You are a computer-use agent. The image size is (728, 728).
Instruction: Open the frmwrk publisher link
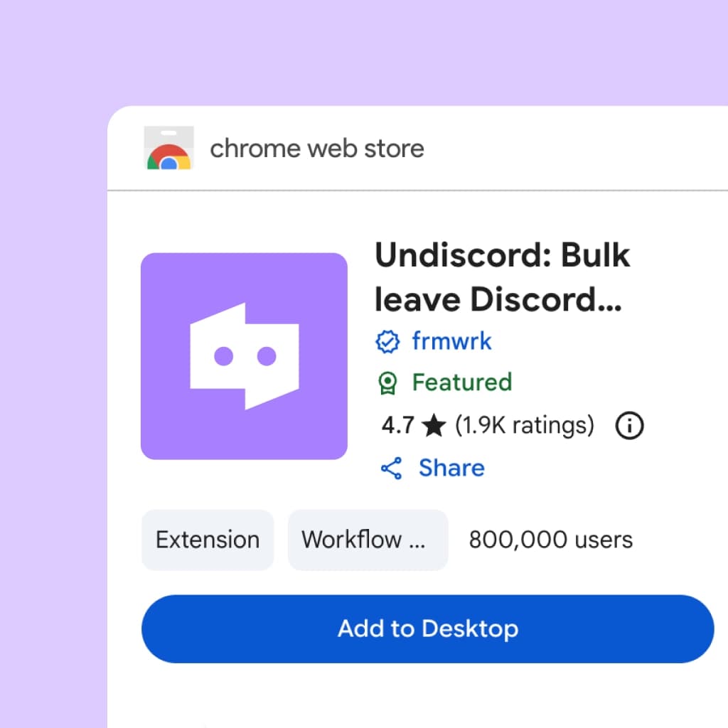(451, 341)
